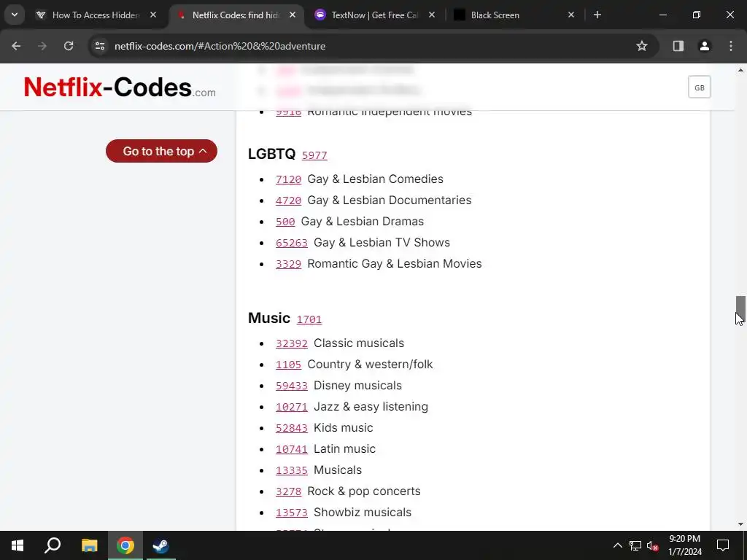Image resolution: width=747 pixels, height=560 pixels.
Task: Click the LGBTQ section heading
Action: pyautogui.click(x=271, y=154)
